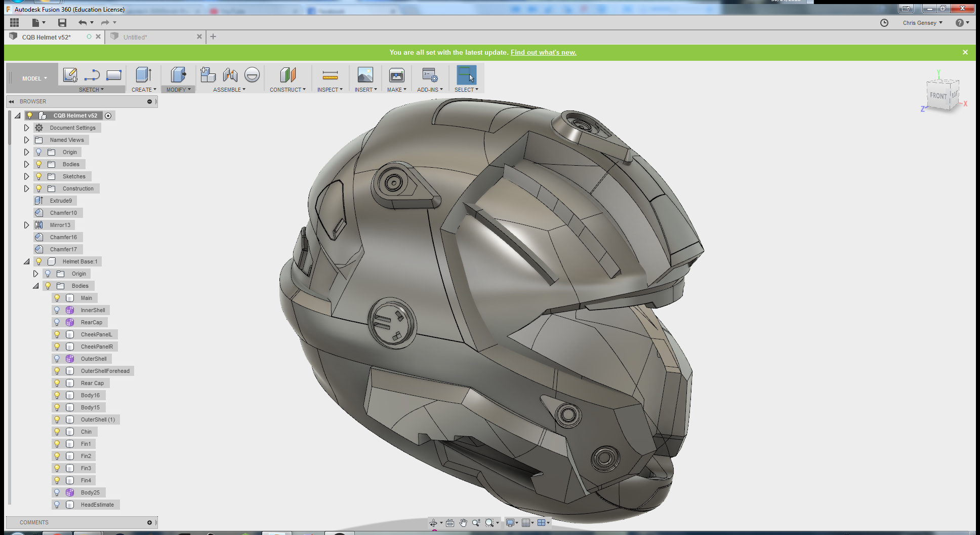Viewport: 980px width, 535px height.
Task: Click the FRONT face of the ViewCube
Action: click(x=938, y=96)
